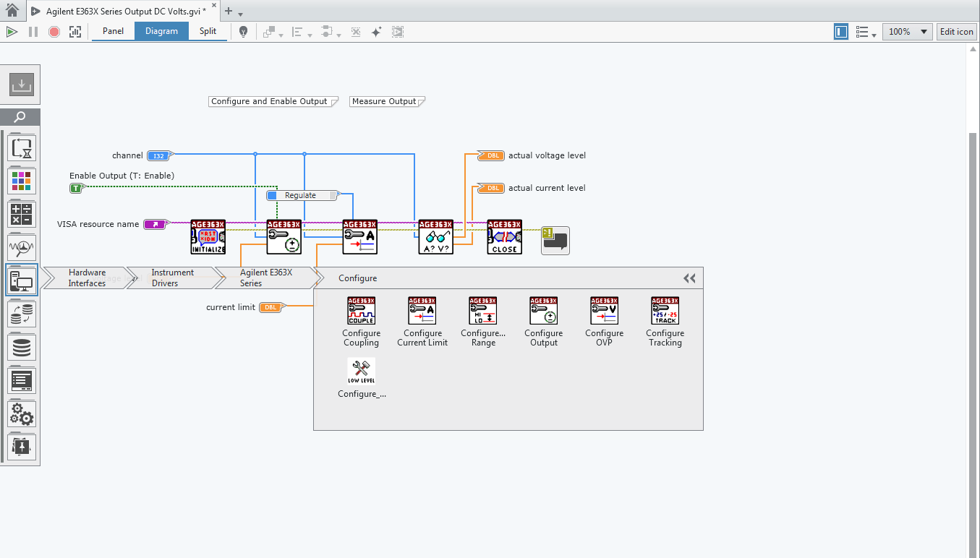Viewport: 980px width, 558px height.
Task: Collapse the Configure palette with double chevrons
Action: point(688,278)
